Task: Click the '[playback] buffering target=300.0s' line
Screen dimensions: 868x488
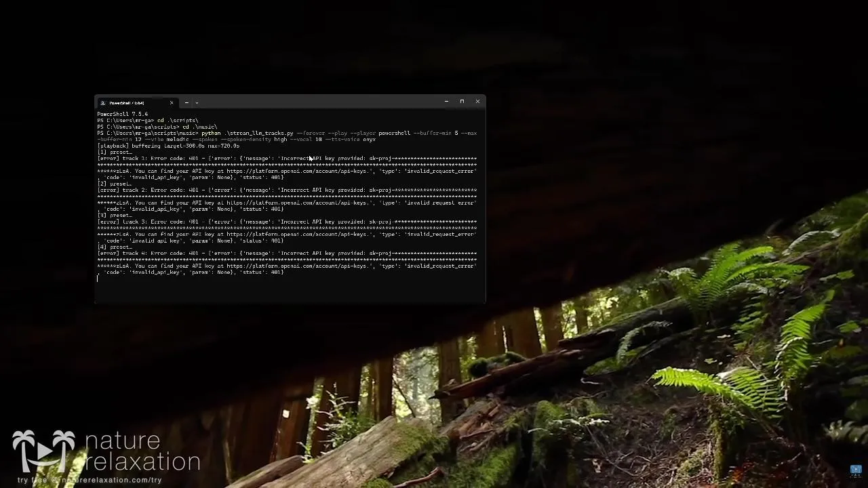Action: 168,146
